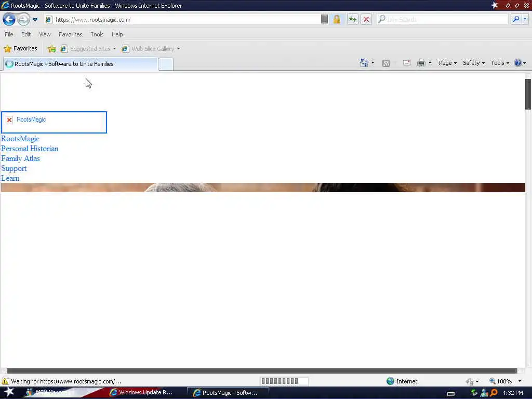Viewport: 532px width, 399px height.
Task: Click the Internet zone globe icon
Action: pyautogui.click(x=390, y=381)
